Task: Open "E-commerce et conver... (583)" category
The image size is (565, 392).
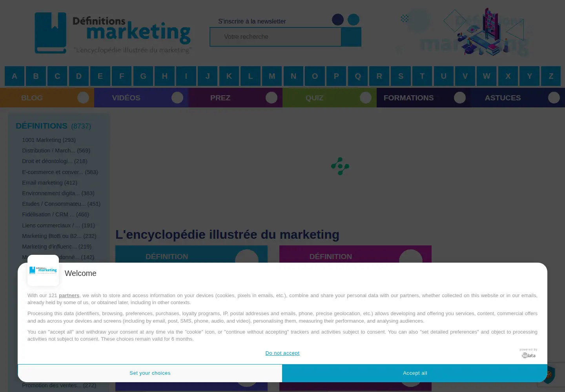Action: 60,172
